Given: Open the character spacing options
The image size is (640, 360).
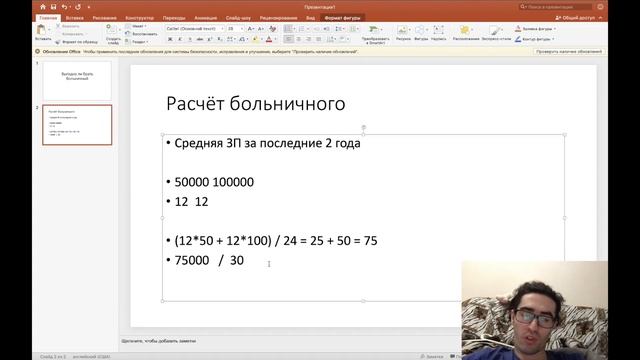Looking at the screenshot, I should click(x=230, y=39).
